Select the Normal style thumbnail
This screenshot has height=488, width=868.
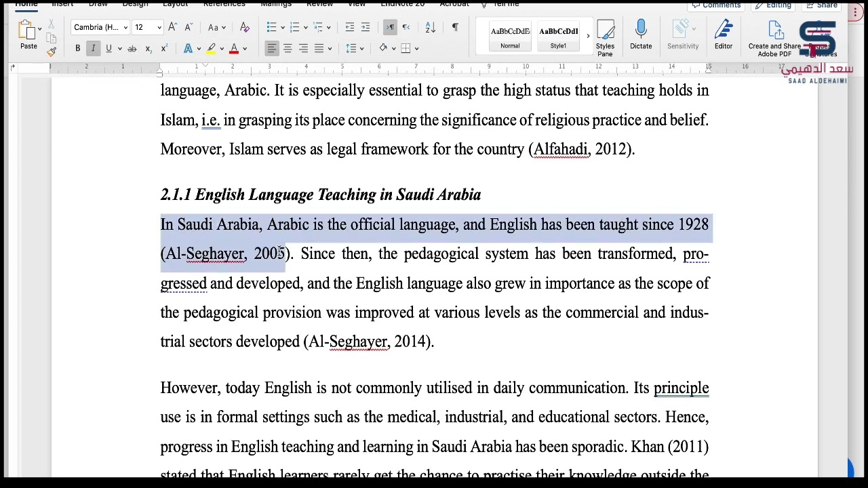click(510, 37)
